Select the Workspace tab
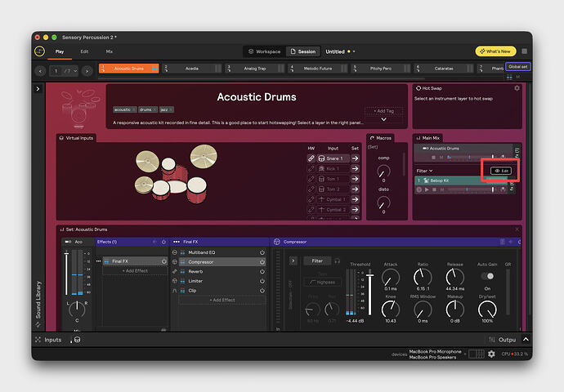Screen dimensions: 564x392 (264, 51)
